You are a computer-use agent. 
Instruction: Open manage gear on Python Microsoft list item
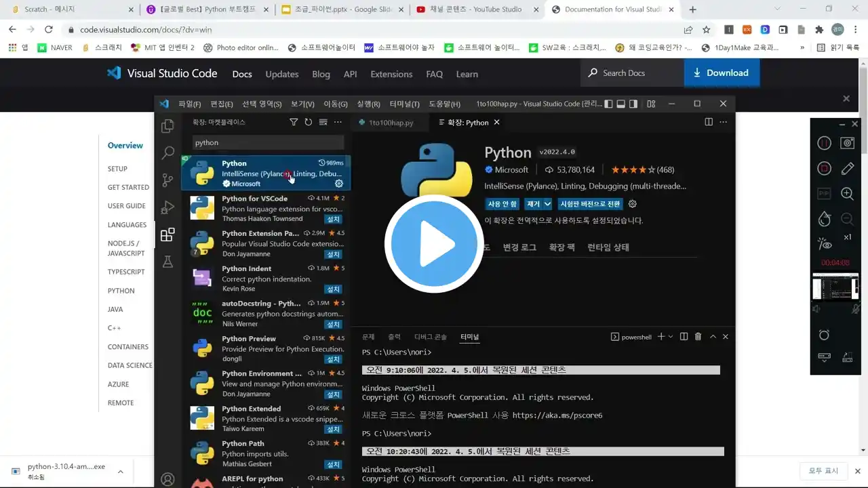click(x=339, y=184)
